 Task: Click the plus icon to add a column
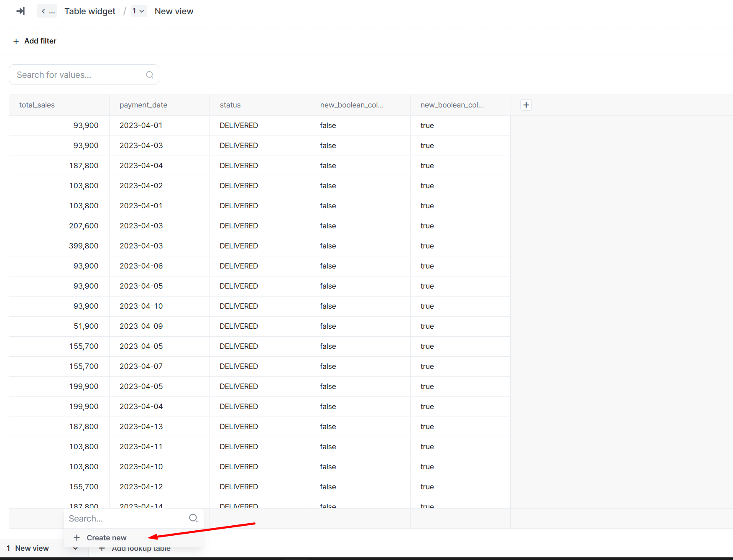point(526,105)
